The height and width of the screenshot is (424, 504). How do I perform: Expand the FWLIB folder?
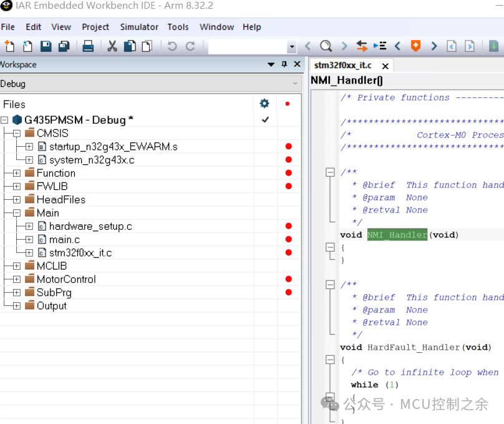click(x=17, y=186)
